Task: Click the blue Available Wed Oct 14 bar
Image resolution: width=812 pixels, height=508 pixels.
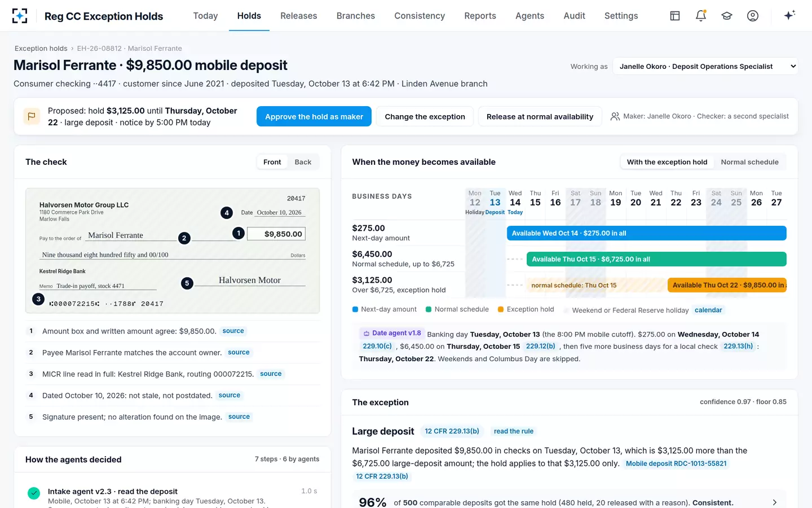Action: [646, 233]
